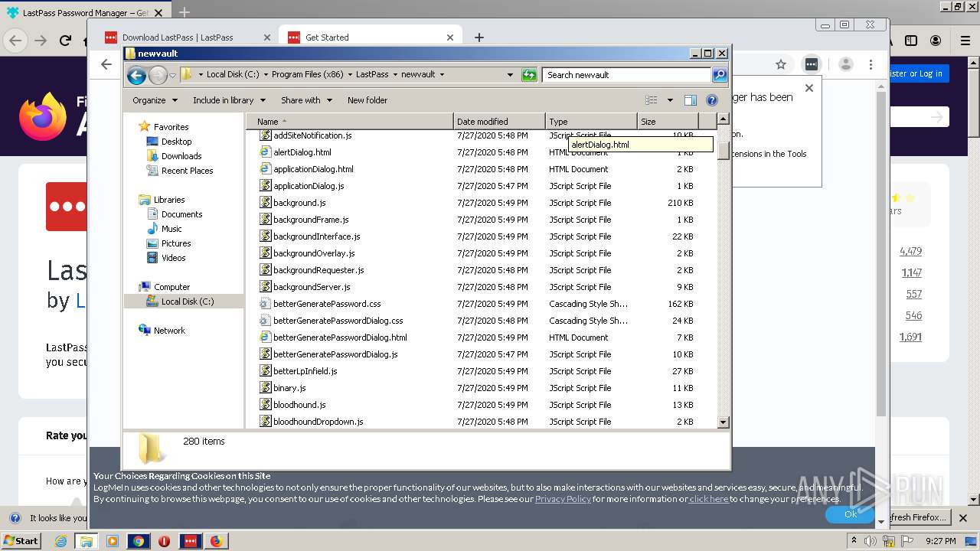
Task: Go back in Explorer with the Back arrow
Action: click(136, 75)
